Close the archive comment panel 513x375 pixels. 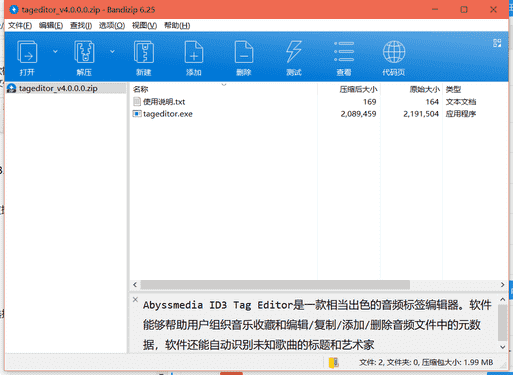[135, 299]
